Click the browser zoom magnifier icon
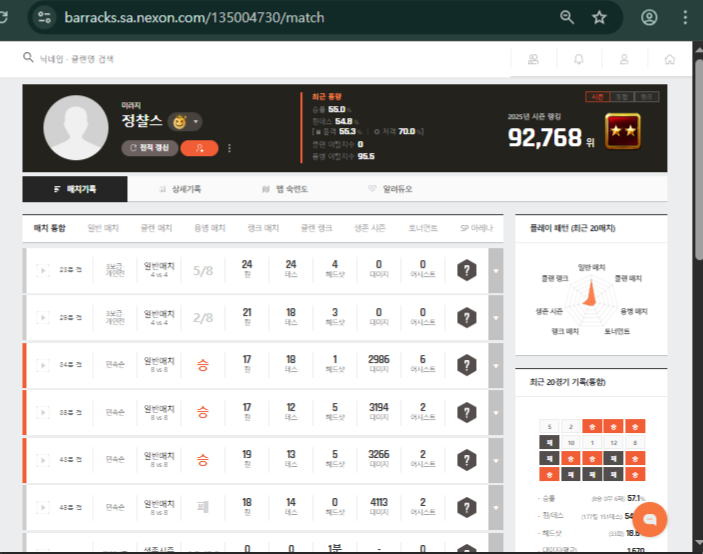 (567, 17)
